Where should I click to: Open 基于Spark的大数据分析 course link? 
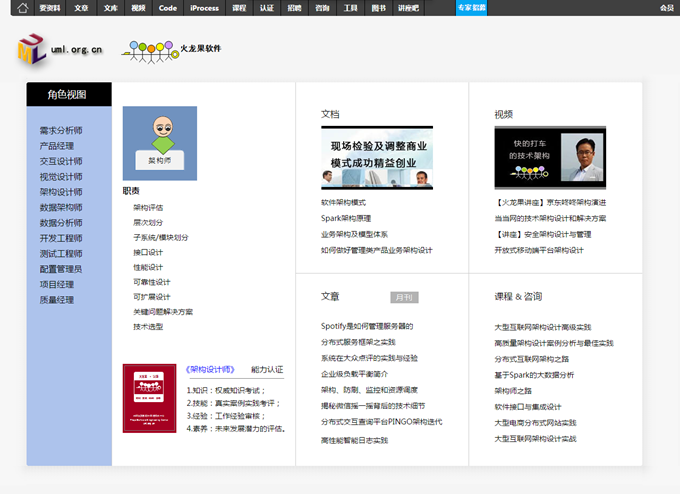click(534, 374)
